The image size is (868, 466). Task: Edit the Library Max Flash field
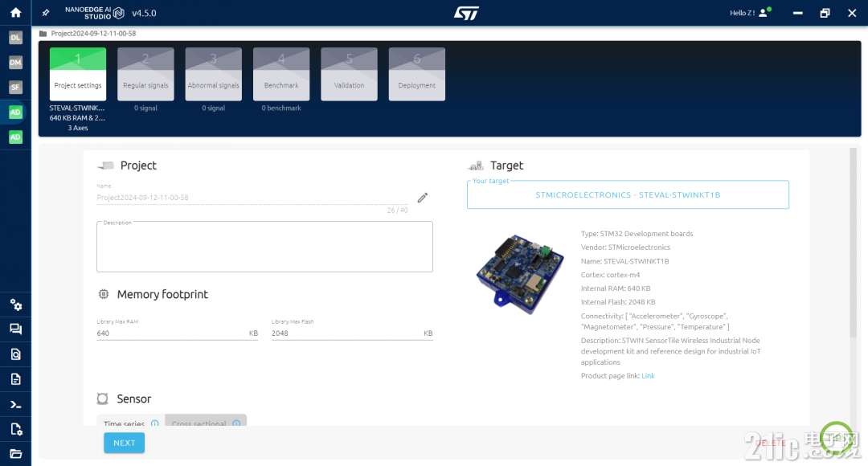[x=352, y=333]
